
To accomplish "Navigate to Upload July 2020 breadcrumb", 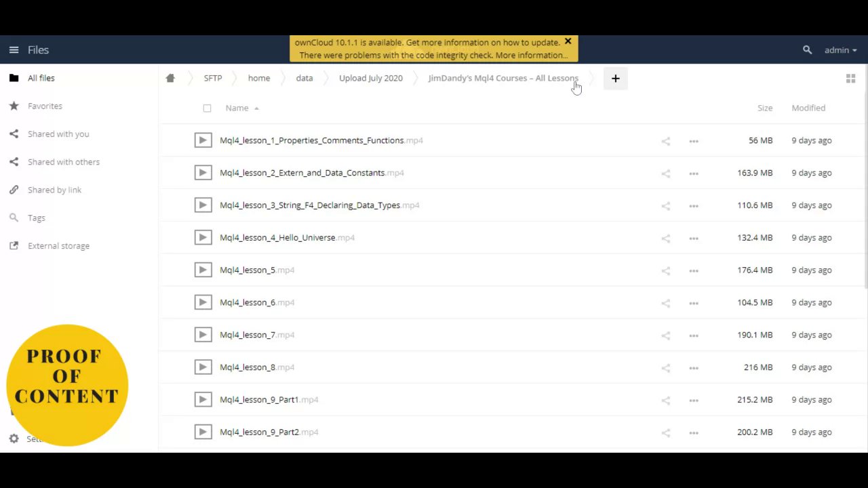I will (x=371, y=78).
